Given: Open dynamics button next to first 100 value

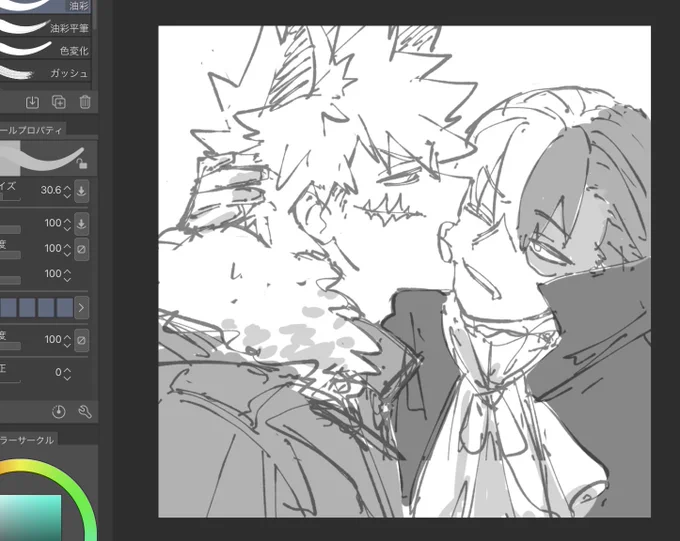Looking at the screenshot, I should point(82,224).
